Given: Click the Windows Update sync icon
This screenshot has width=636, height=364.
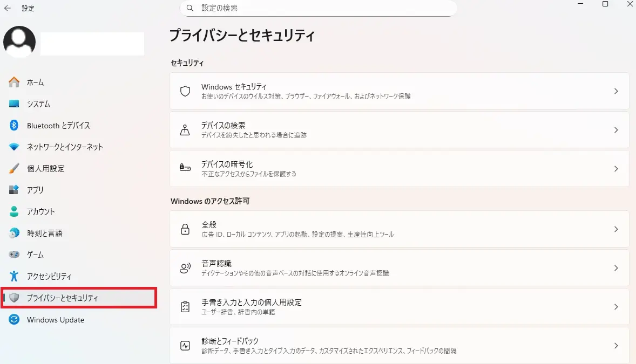Looking at the screenshot, I should coord(14,319).
